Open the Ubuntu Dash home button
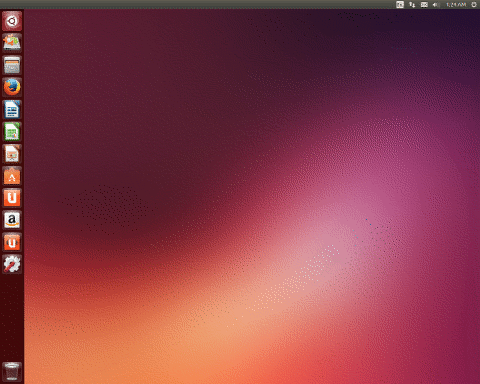 pyautogui.click(x=12, y=21)
